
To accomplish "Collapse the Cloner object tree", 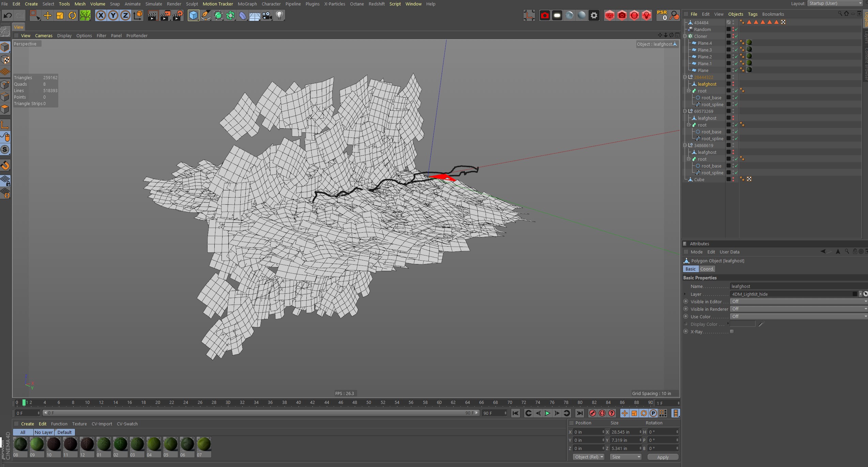I will [685, 36].
